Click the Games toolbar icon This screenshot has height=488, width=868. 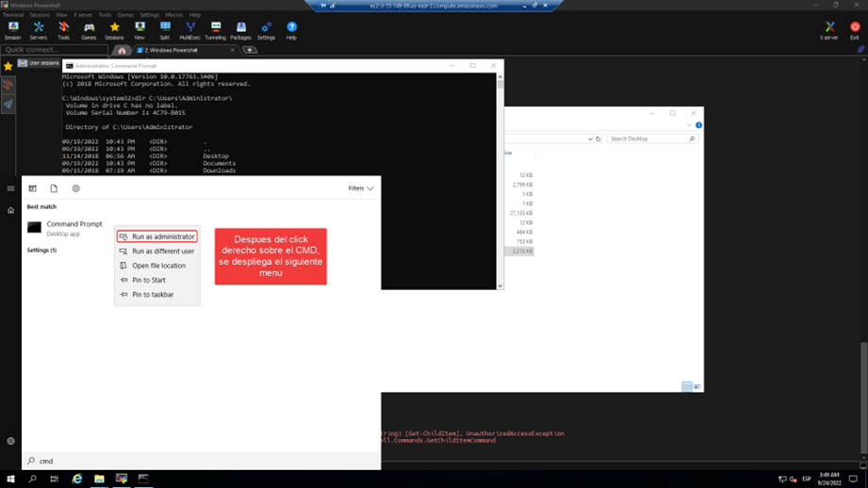tap(89, 31)
